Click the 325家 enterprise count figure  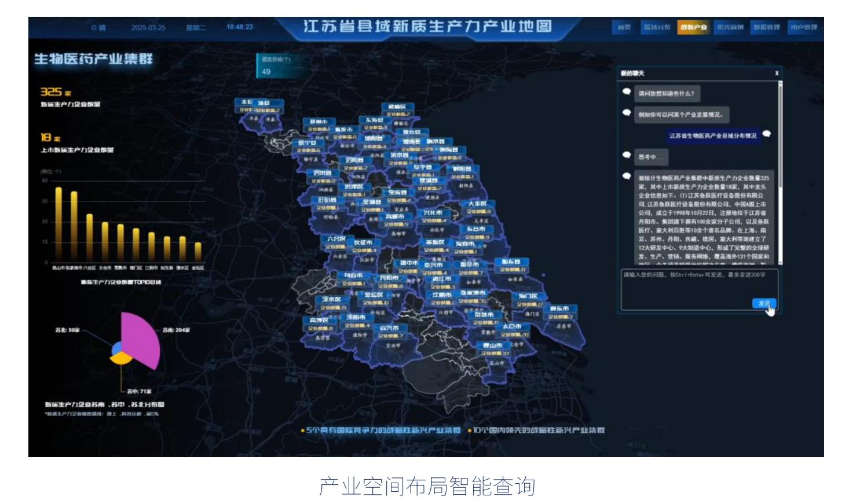click(56, 92)
